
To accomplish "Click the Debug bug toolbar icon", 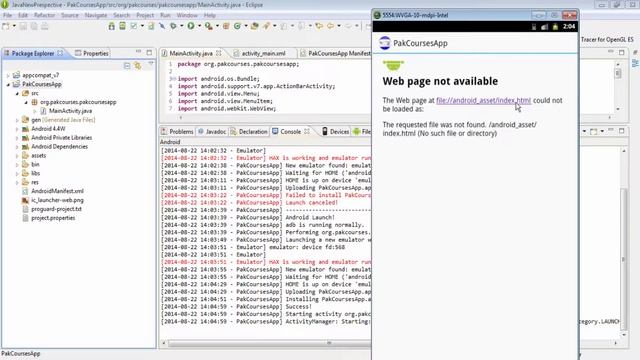I will [173, 26].
